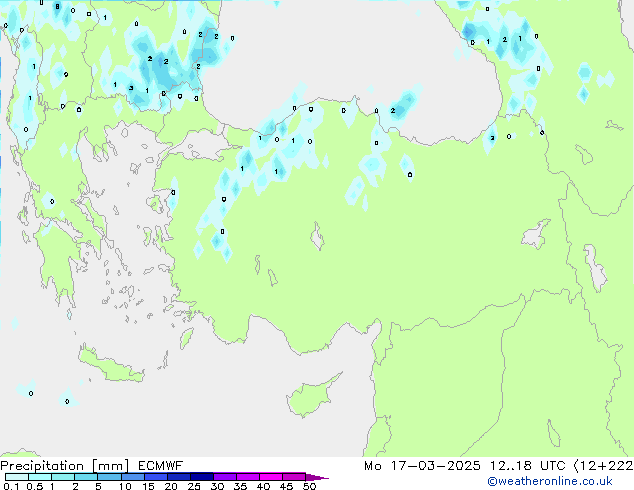
Task: Click the '30' legend value label
Action: pyautogui.click(x=217, y=486)
